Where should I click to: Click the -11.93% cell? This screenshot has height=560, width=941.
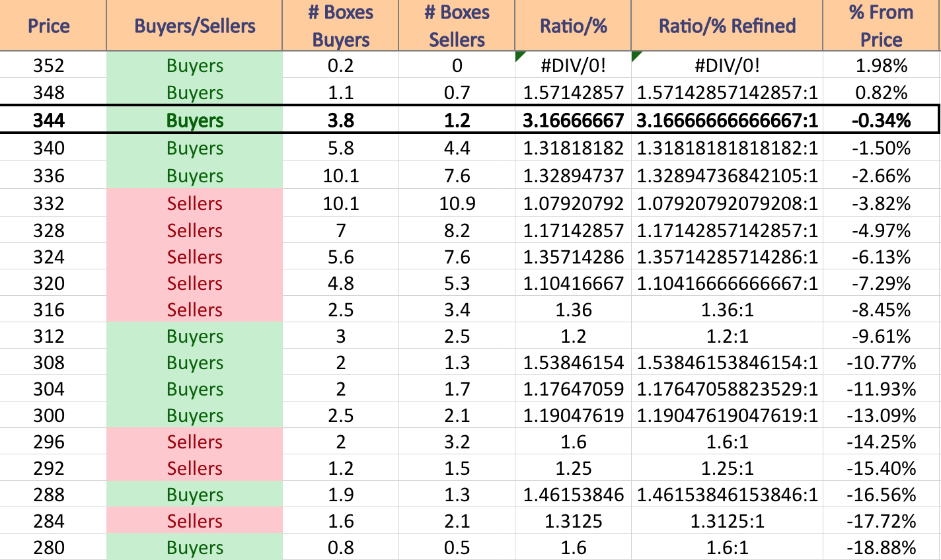pyautogui.click(x=881, y=389)
